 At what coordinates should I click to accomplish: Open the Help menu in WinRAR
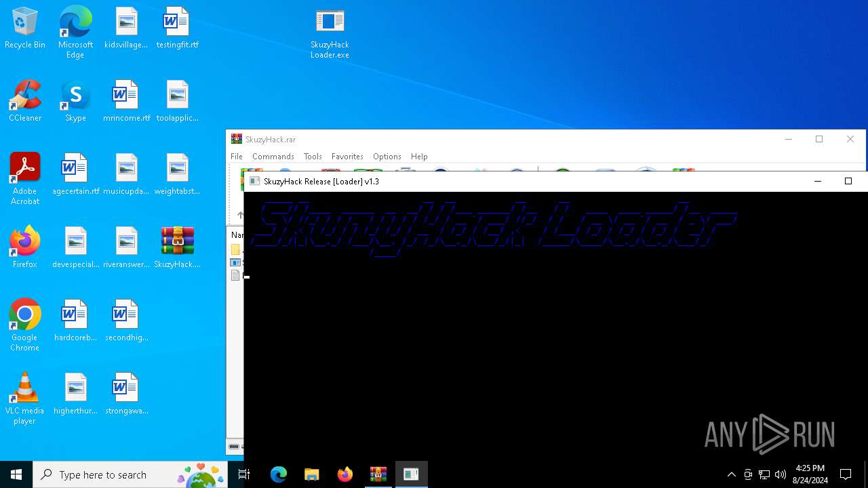(x=419, y=157)
